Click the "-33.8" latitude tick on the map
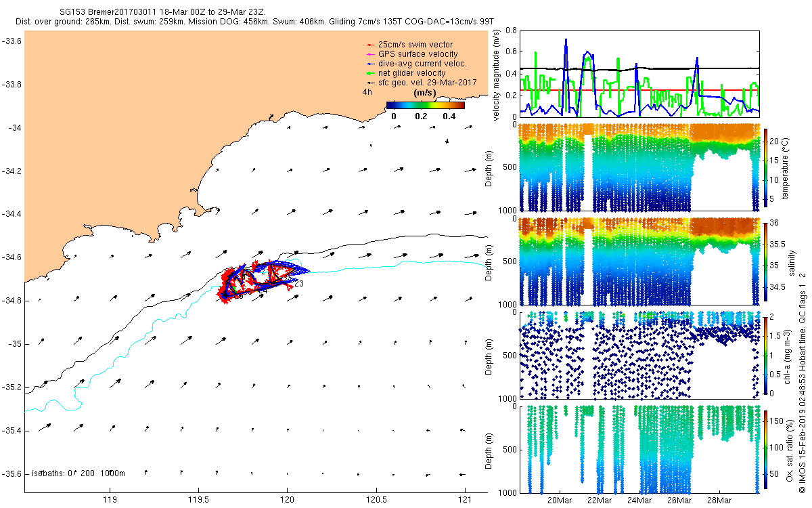 pos(12,85)
